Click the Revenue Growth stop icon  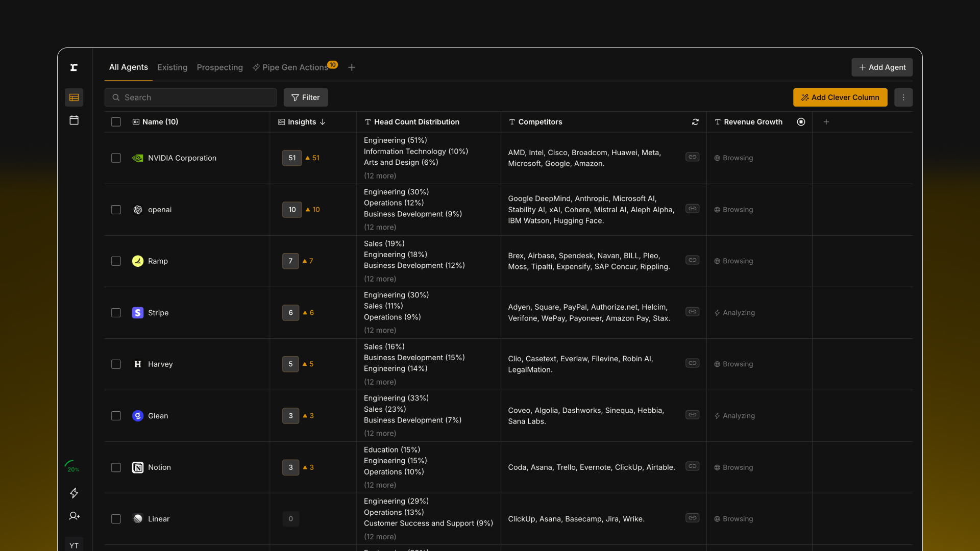point(801,122)
